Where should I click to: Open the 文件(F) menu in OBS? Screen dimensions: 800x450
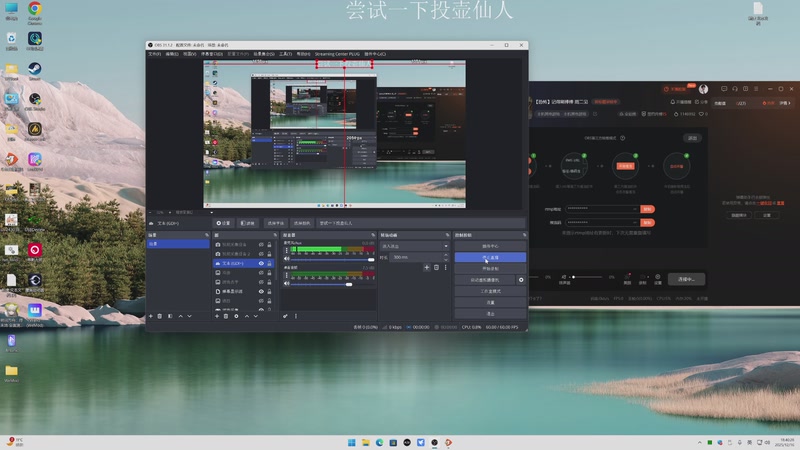(x=155, y=54)
